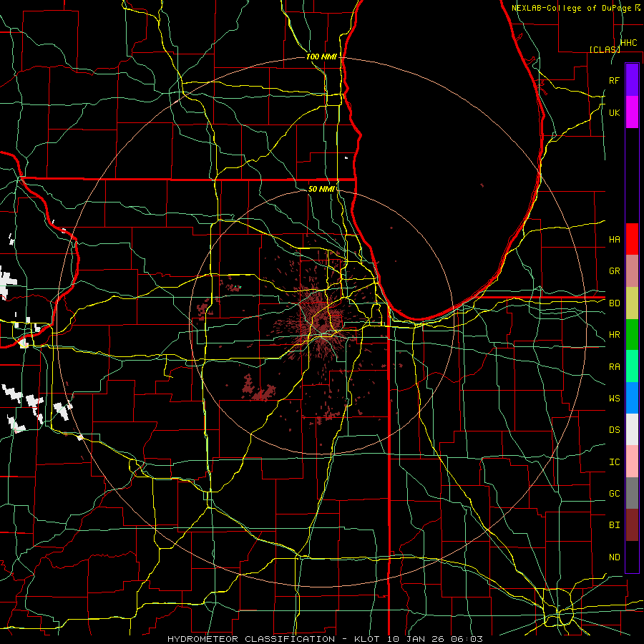This screenshot has width=644, height=644.
Task: Click the HA red legend swatch
Action: [632, 239]
